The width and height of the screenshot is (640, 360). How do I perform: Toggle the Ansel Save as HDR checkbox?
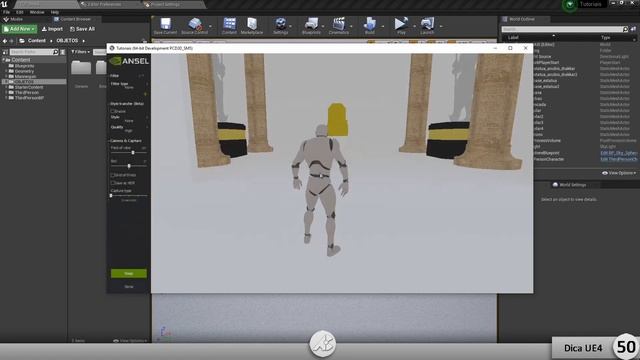113,183
